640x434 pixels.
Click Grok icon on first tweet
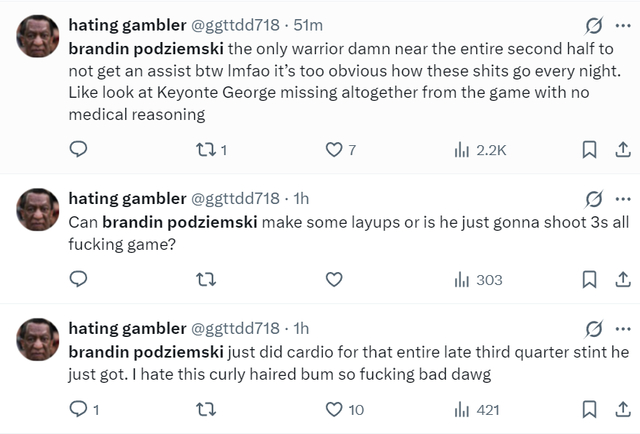594,25
